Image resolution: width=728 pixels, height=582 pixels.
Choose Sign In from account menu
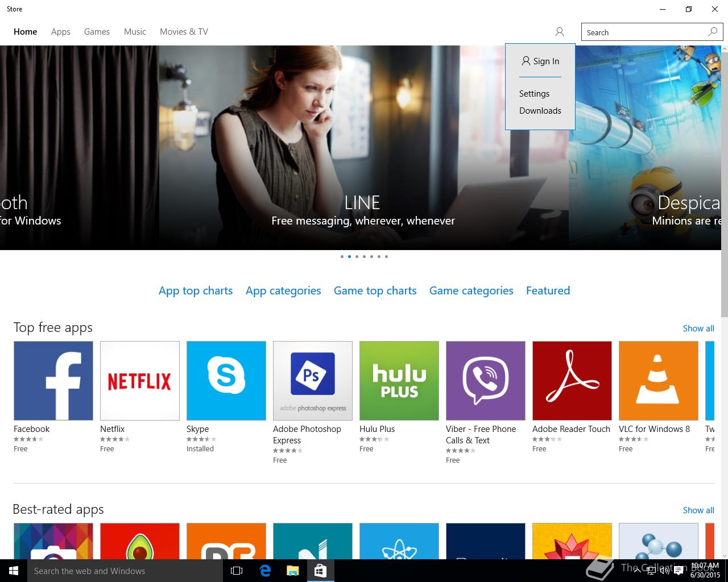pyautogui.click(x=540, y=61)
